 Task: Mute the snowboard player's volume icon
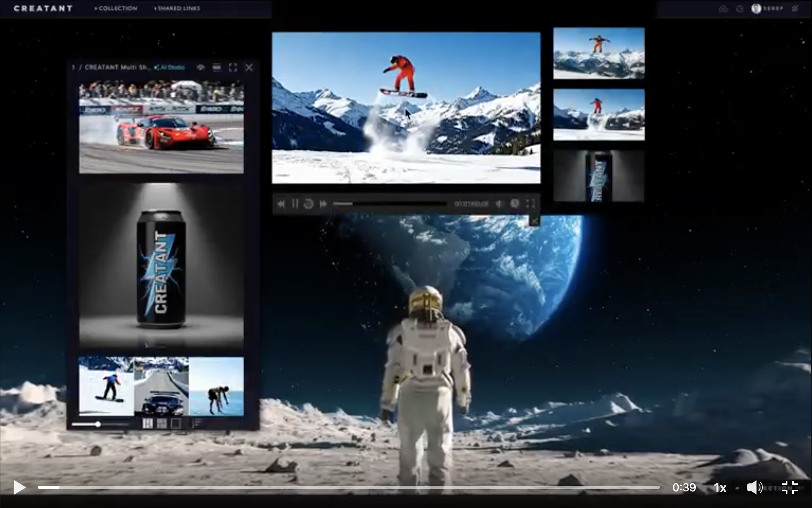pos(499,204)
